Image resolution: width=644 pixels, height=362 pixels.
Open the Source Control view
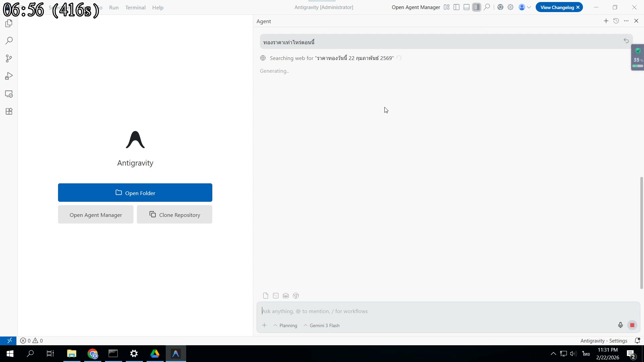click(9, 59)
